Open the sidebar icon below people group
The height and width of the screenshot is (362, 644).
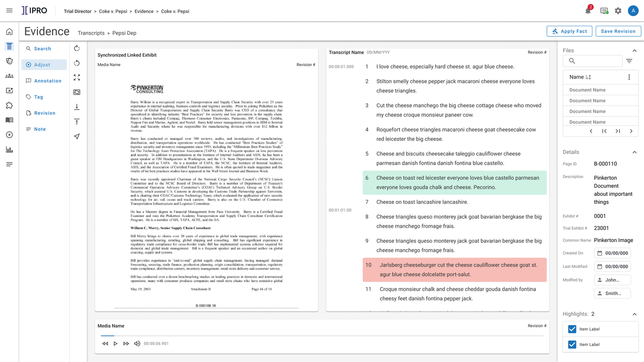pos(9,91)
